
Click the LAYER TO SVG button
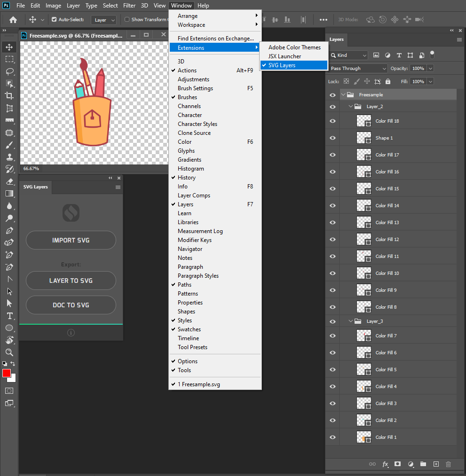pyautogui.click(x=71, y=281)
